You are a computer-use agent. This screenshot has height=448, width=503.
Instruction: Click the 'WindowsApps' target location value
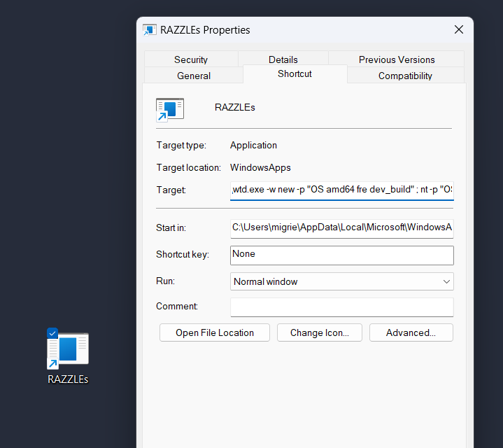(260, 167)
